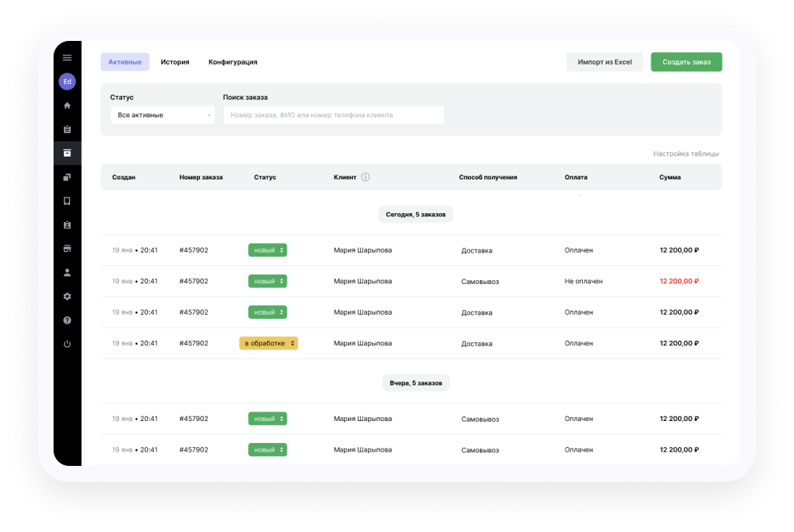Click the Способ получения column header

click(x=488, y=177)
